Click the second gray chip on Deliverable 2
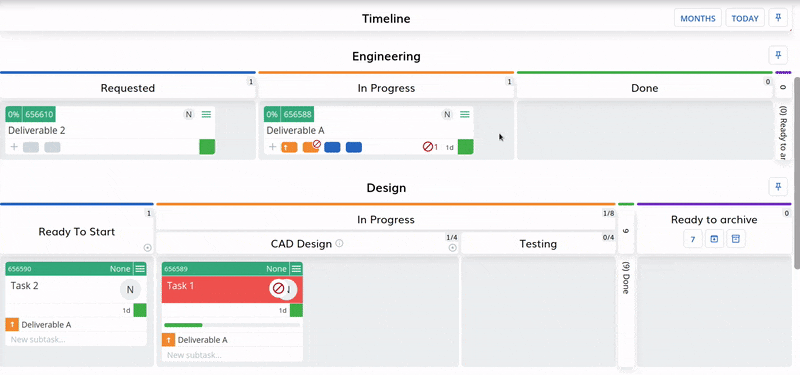The width and height of the screenshot is (800, 375). tap(52, 147)
